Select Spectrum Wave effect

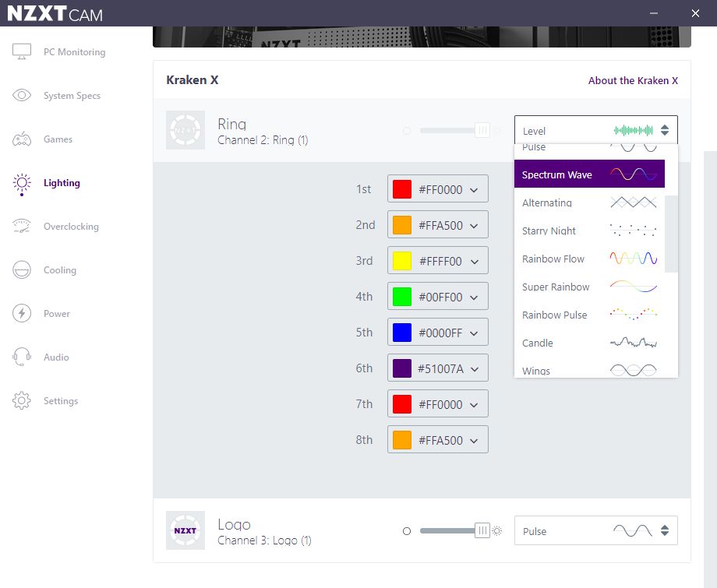pos(589,174)
